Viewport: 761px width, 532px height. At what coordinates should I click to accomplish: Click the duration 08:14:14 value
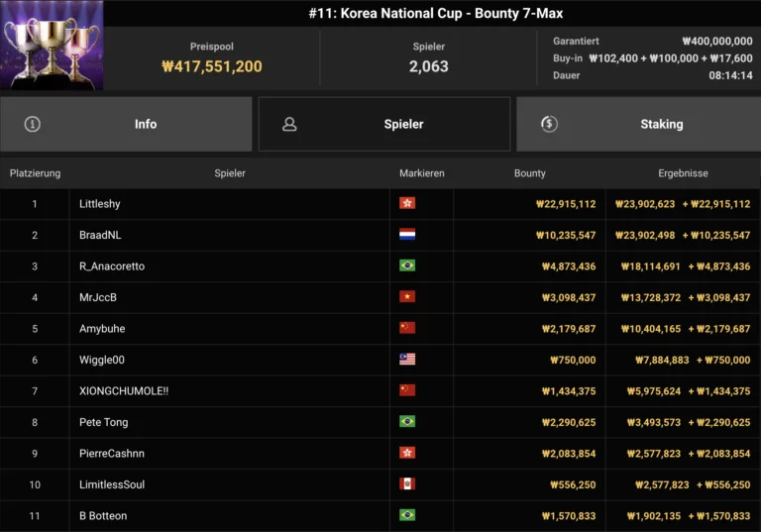coord(730,75)
